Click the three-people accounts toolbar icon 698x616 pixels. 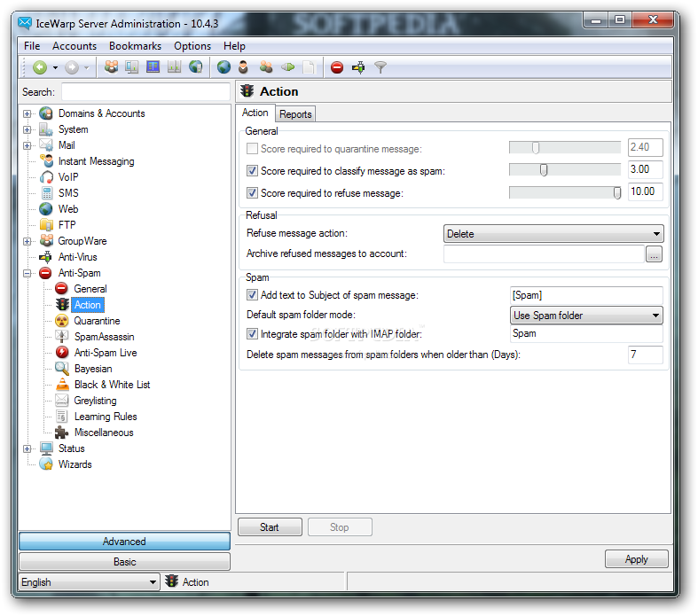[x=111, y=67]
